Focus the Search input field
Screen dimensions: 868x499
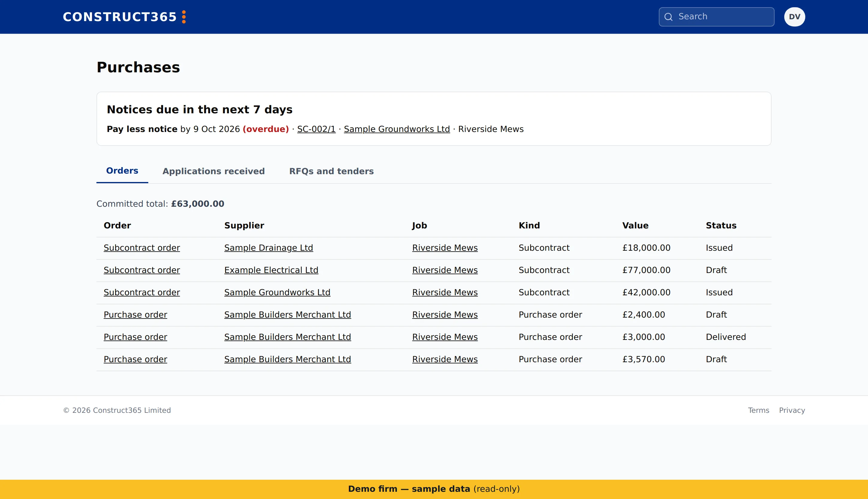tap(716, 17)
